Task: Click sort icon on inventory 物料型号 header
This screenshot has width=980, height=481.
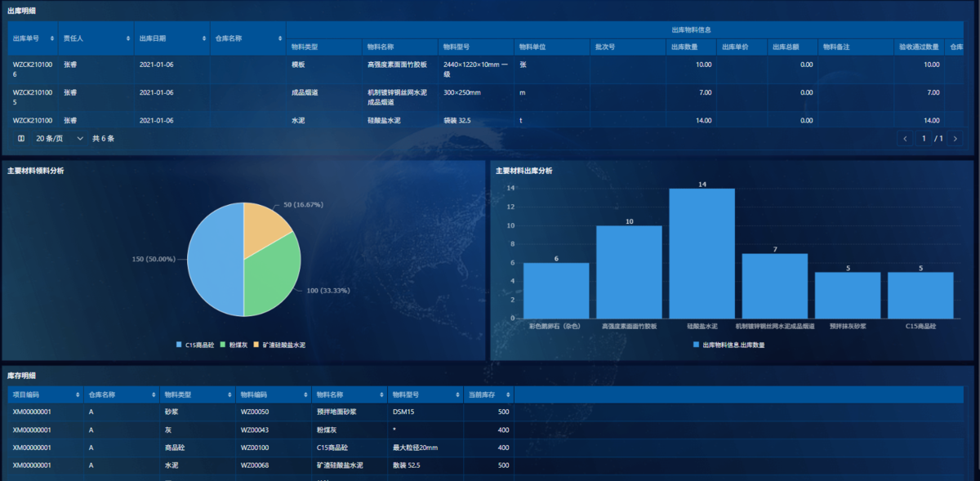Action: [458, 394]
